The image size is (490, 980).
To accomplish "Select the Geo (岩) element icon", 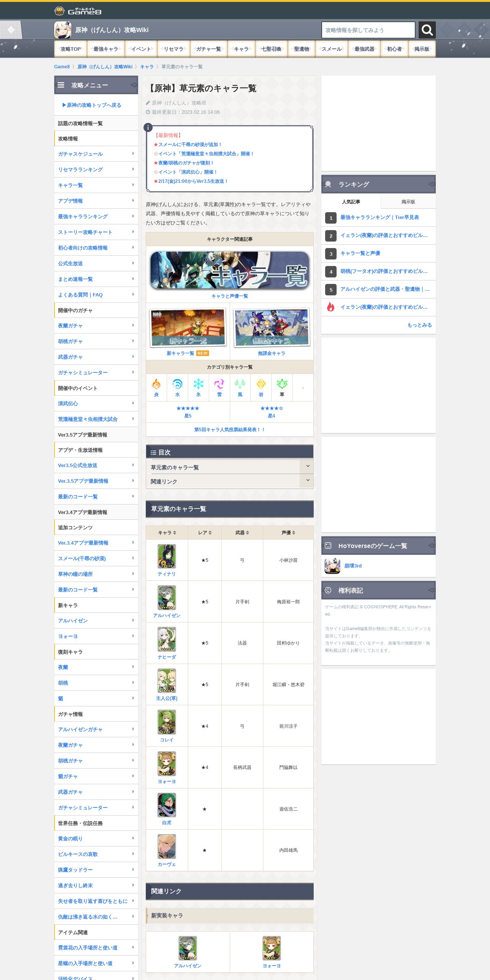I will 261,384.
